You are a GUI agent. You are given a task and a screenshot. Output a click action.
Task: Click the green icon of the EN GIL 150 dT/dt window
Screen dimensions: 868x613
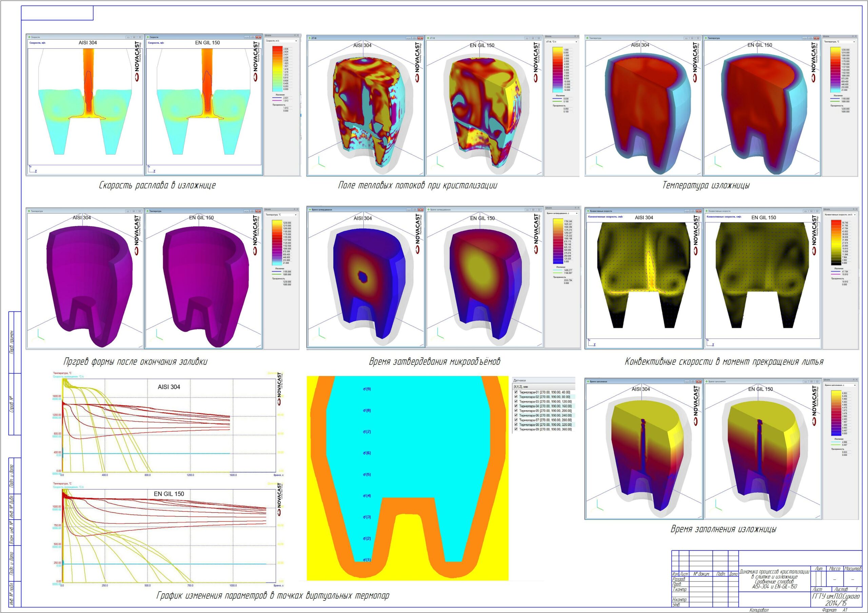click(428, 38)
